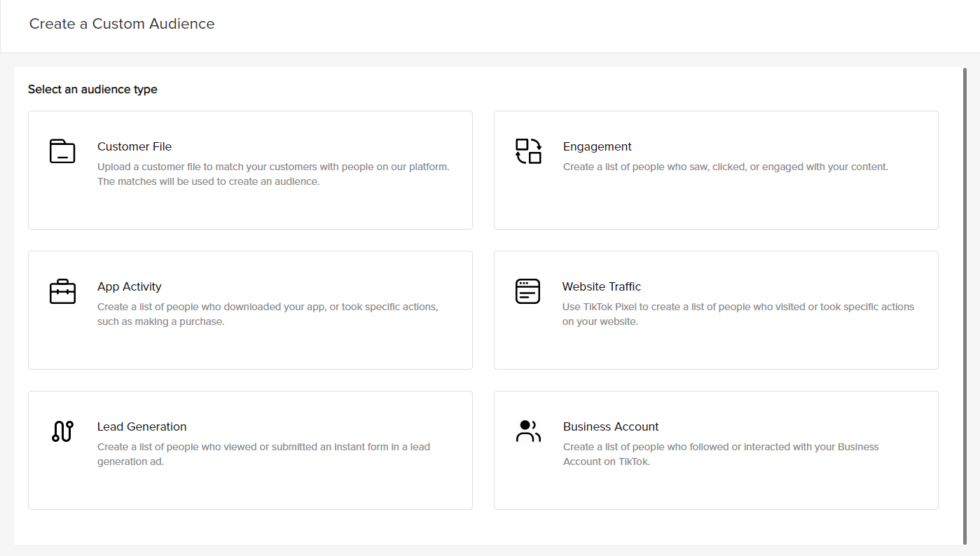Screen dimensions: 980x556
Task: Click the Customer File folder icon
Action: tap(62, 151)
